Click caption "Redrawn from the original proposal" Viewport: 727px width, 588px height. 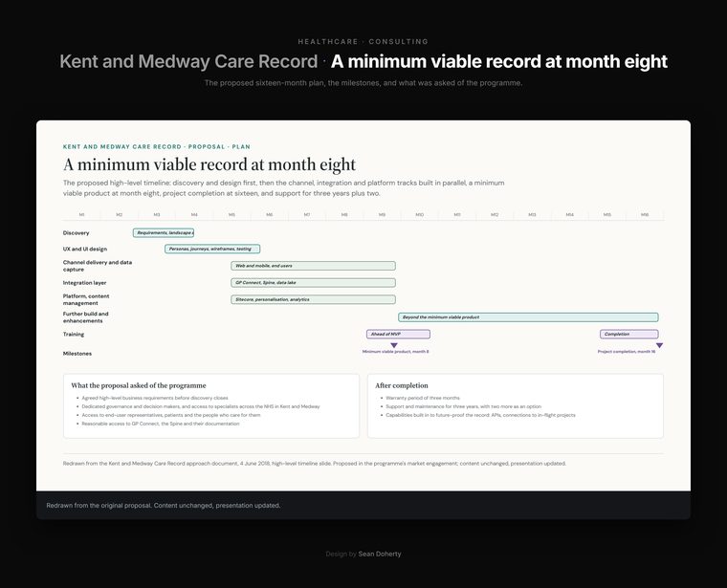click(164, 506)
